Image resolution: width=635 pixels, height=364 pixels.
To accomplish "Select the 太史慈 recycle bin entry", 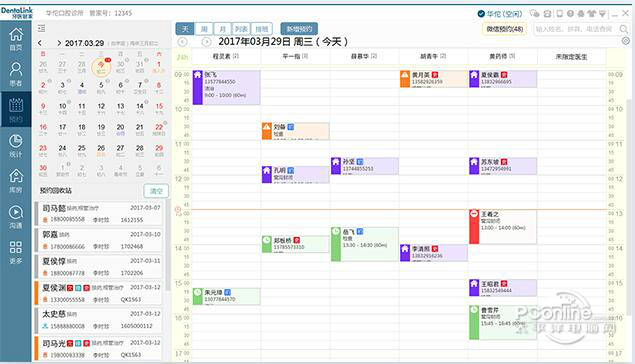I will click(x=99, y=320).
